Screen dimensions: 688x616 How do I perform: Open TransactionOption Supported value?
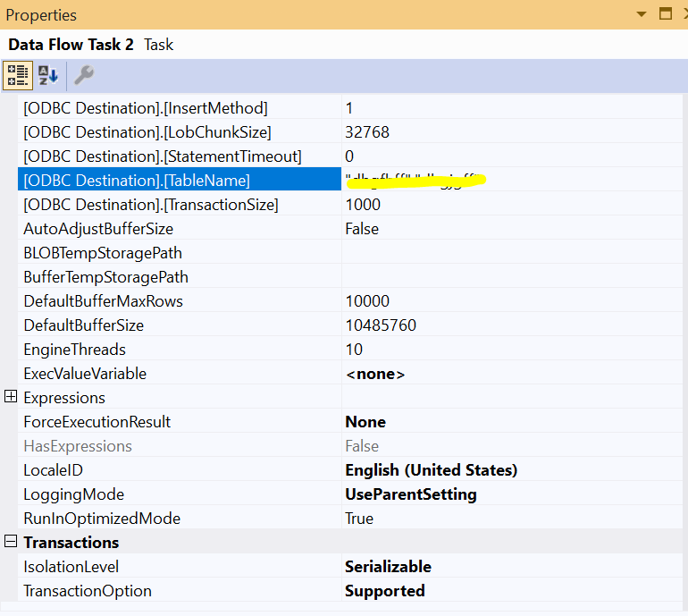click(x=512, y=591)
